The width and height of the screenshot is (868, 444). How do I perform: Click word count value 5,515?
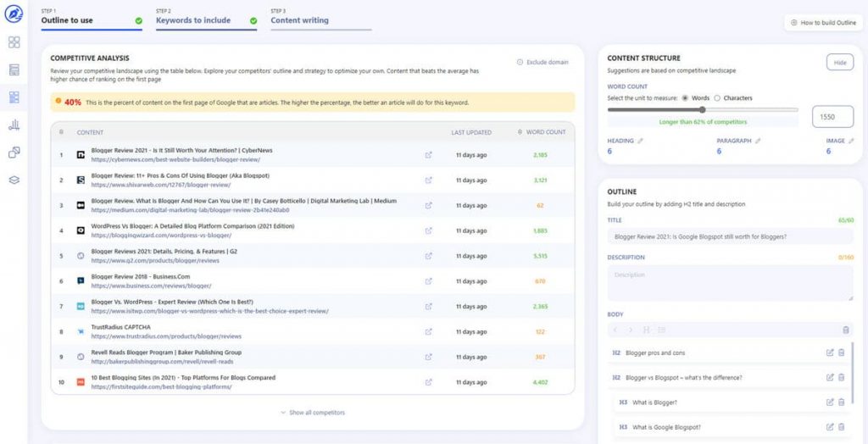540,256
